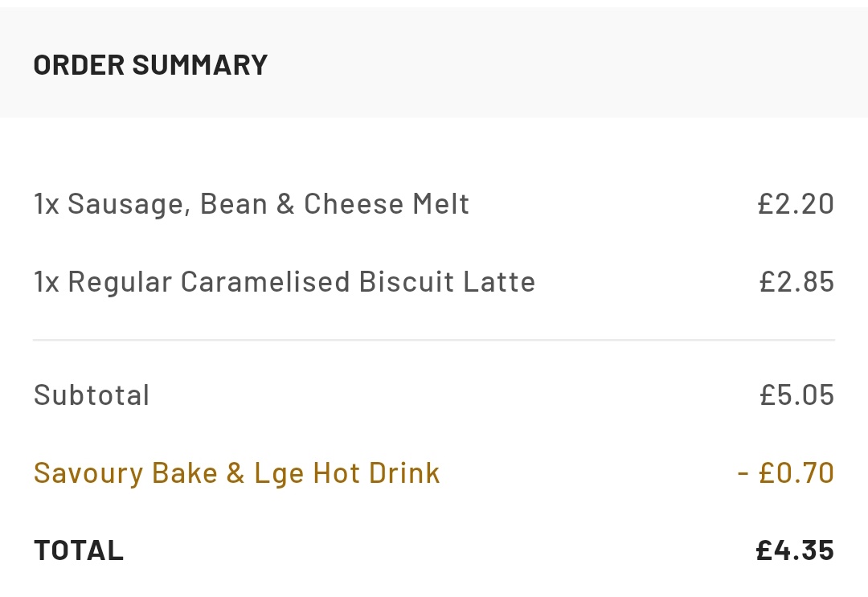Click the word Caramelised in the latte item

pos(265,281)
